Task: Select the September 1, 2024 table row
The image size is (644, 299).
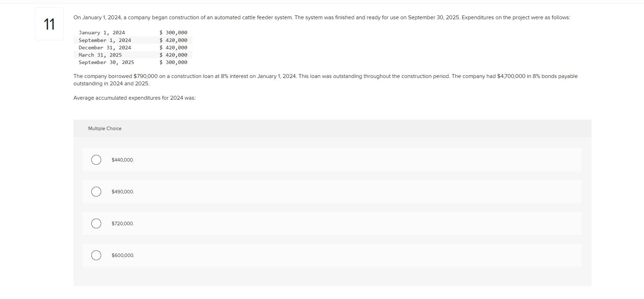Action: coord(133,40)
